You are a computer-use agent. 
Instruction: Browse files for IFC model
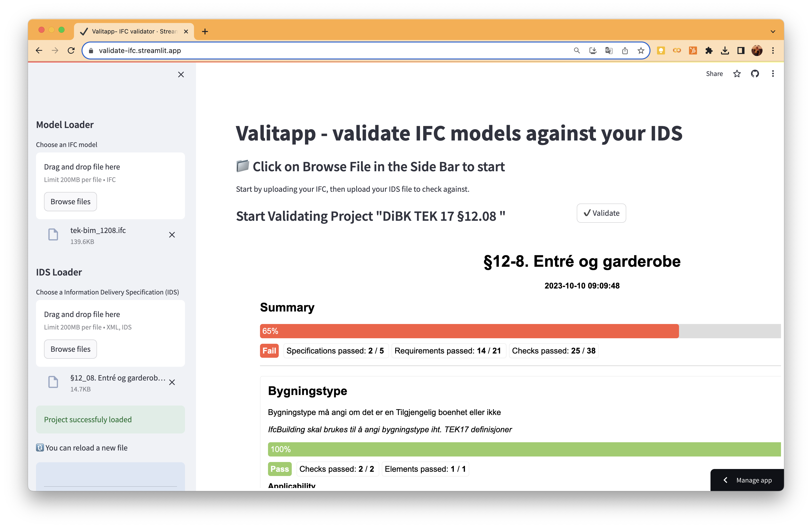[70, 201]
